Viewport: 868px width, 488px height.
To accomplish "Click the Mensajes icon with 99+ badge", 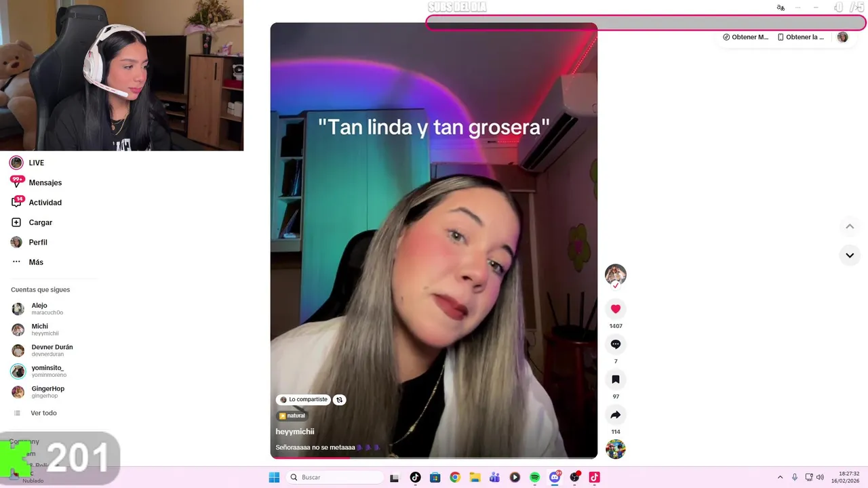I will (x=16, y=182).
